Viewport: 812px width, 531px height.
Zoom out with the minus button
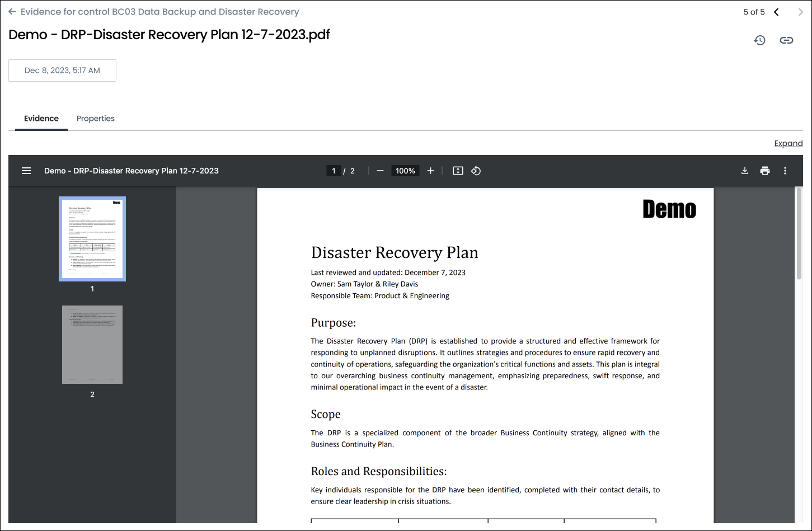(x=381, y=171)
